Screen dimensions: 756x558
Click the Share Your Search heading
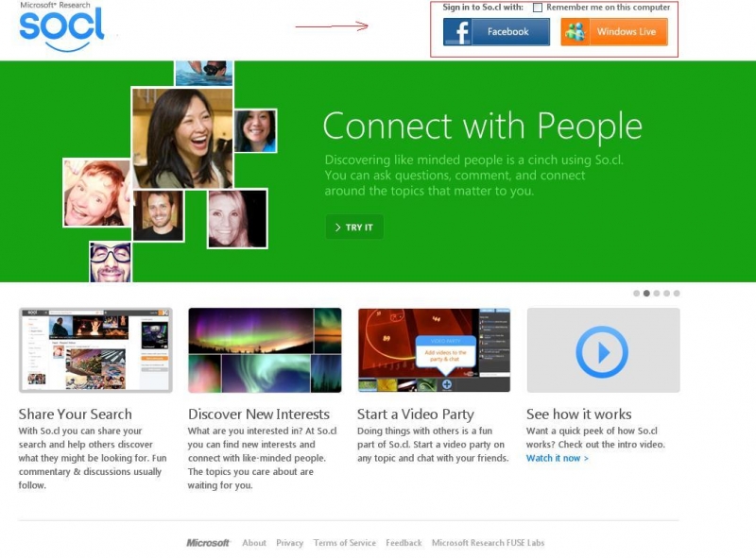(76, 414)
